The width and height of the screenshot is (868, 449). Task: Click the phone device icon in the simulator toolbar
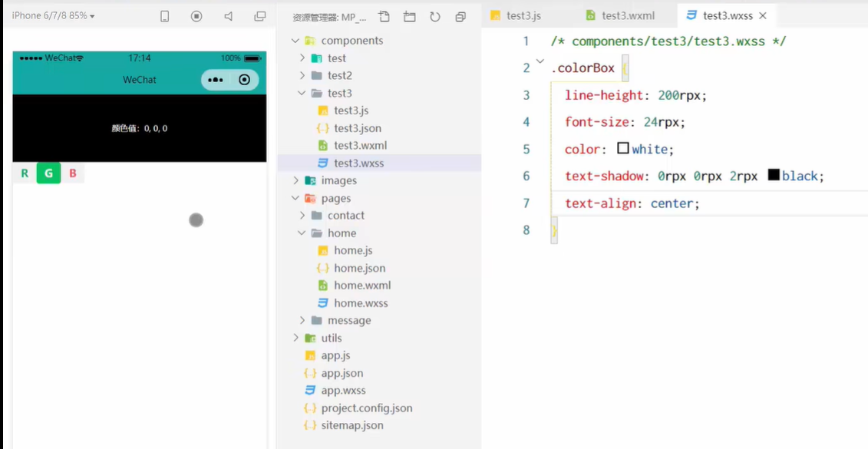164,17
